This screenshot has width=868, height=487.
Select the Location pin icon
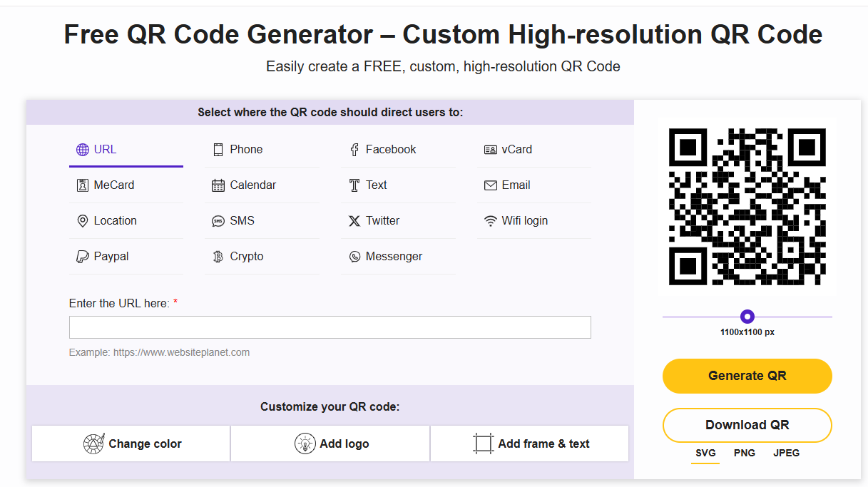pos(82,221)
